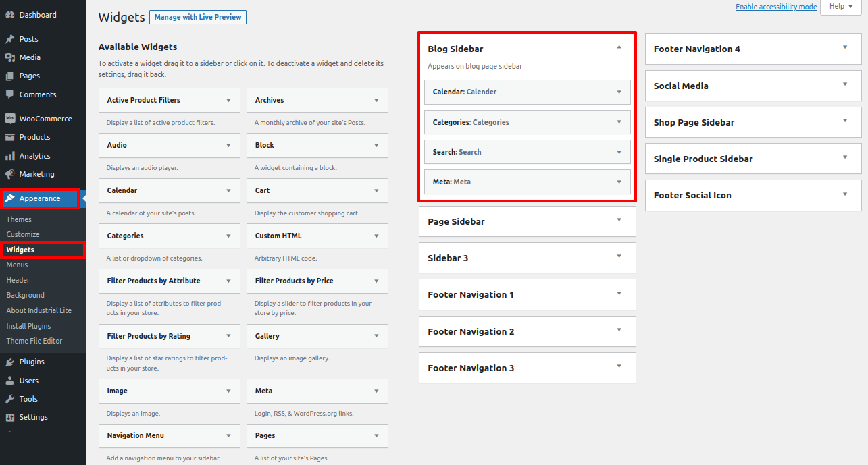Click the Analytics bar chart icon
868x465 pixels.
(x=9, y=156)
